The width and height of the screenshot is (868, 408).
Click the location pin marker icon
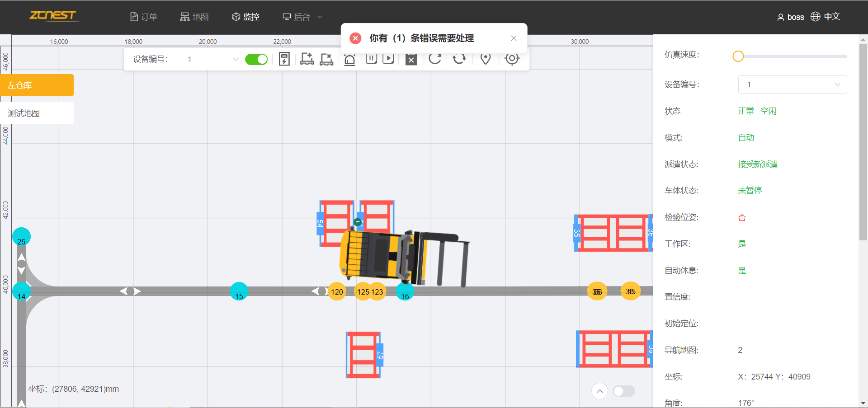coord(486,59)
